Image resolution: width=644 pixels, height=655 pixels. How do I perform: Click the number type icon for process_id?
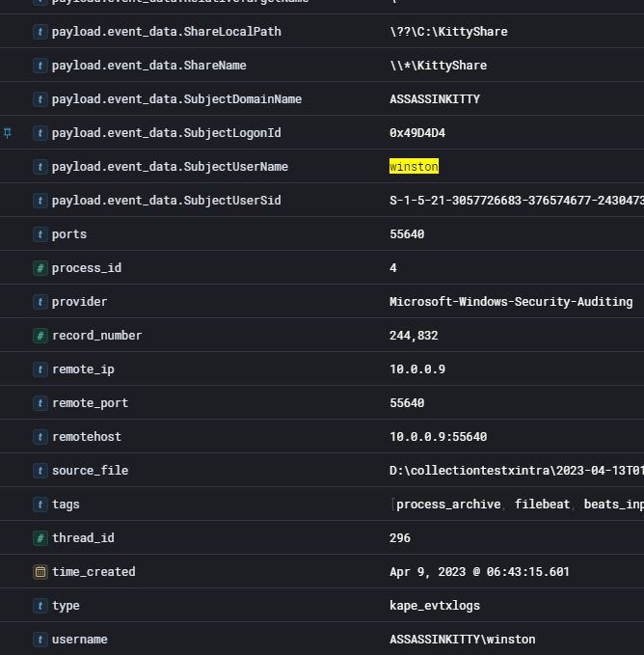pyautogui.click(x=40, y=268)
